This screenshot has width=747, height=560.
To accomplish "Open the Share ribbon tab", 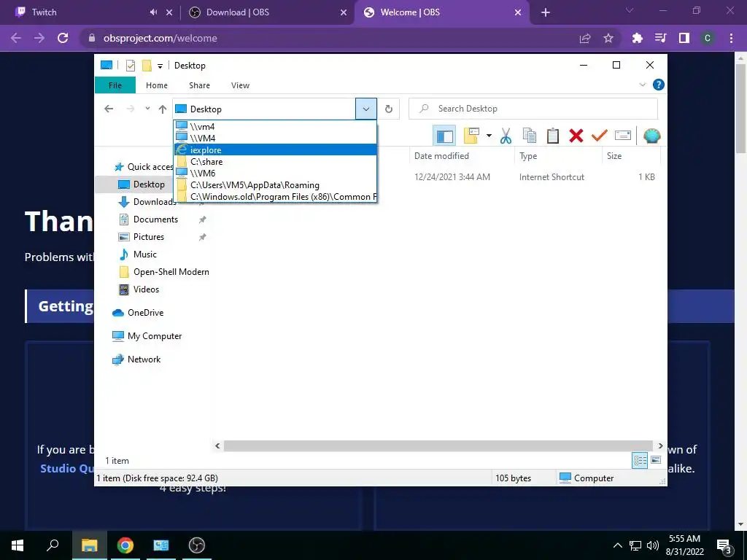I will point(199,85).
